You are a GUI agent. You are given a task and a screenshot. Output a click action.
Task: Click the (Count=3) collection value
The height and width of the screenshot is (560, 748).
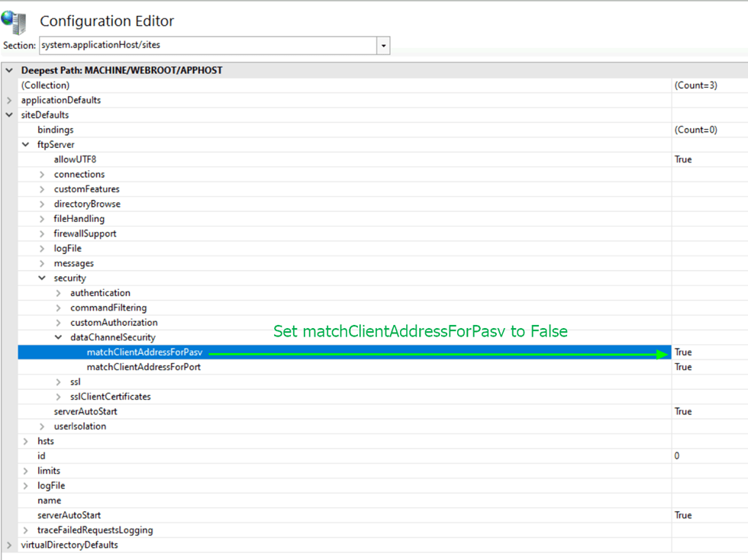click(695, 85)
